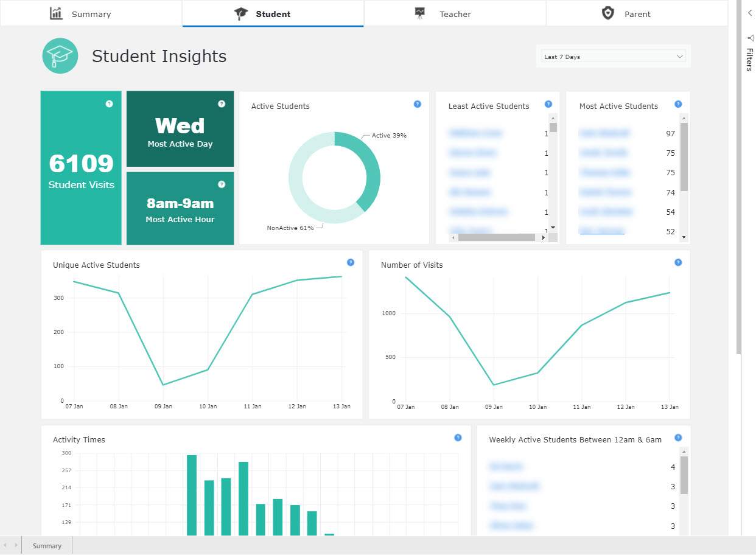756x555 pixels.
Task: Click the Weekly Active Students help icon
Action: point(678,436)
